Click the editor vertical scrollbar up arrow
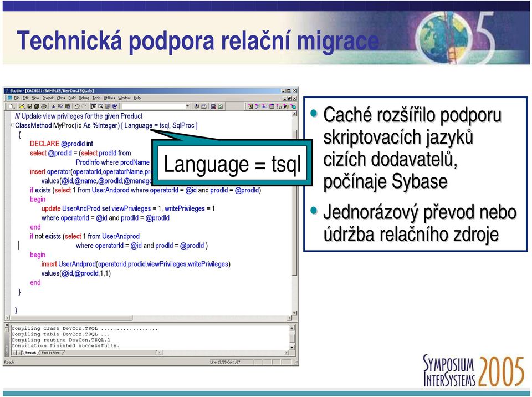The width and height of the screenshot is (532, 397). [x=294, y=114]
